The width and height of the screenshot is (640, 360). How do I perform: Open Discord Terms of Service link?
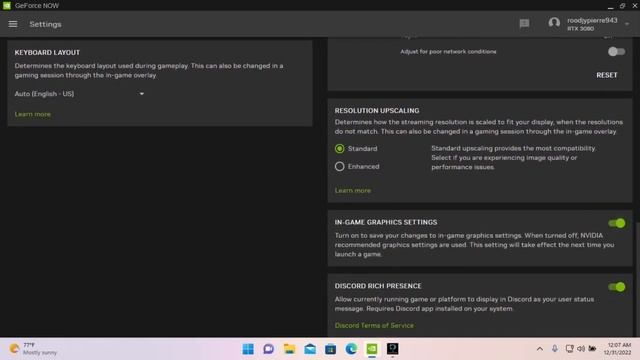coord(374,325)
